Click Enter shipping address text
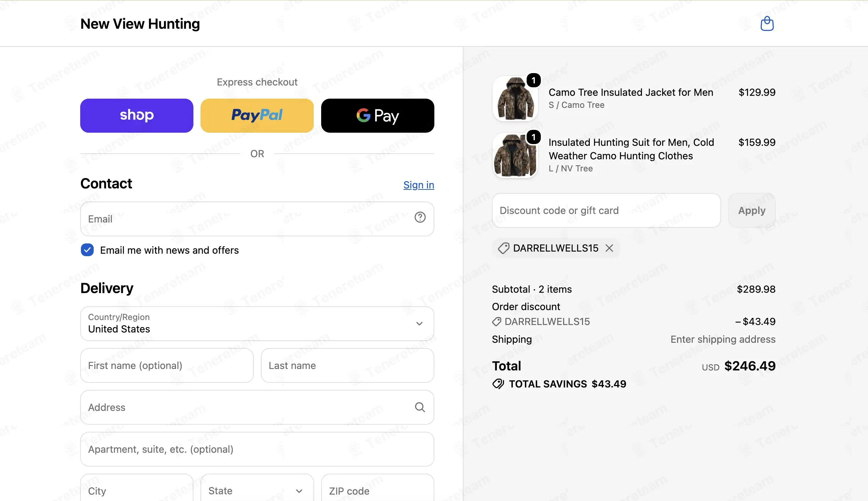This screenshot has height=501, width=868. pos(723,339)
